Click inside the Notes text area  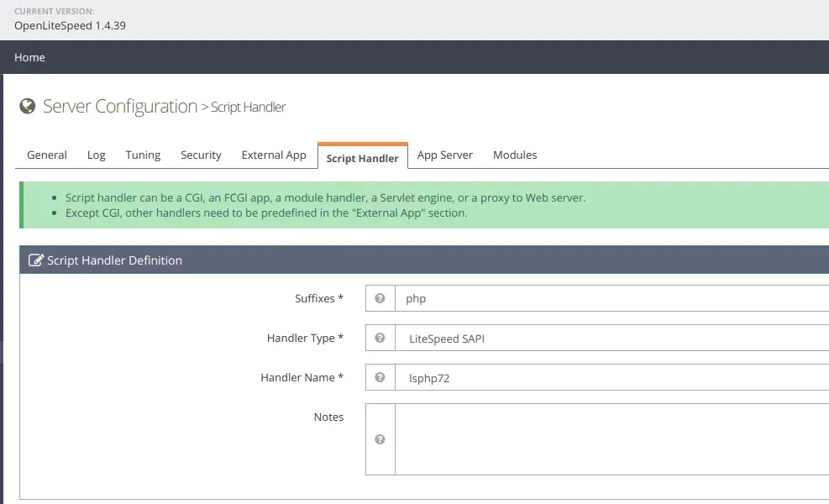tap(611, 439)
